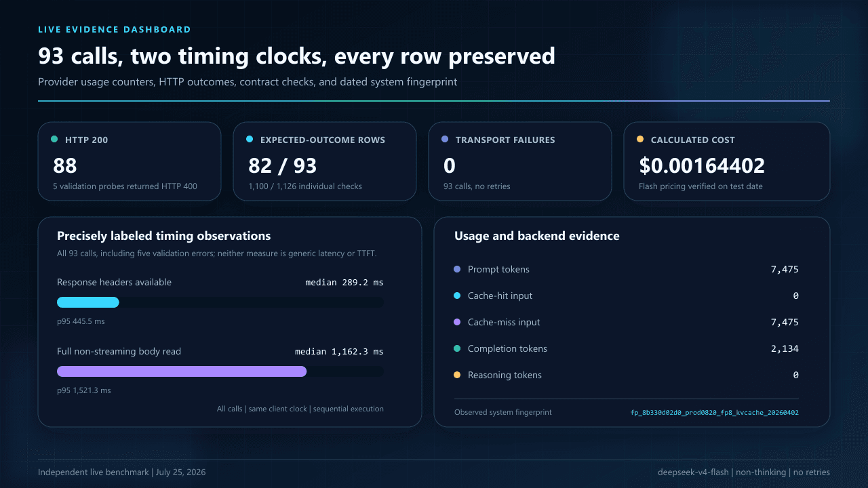
Task: Click '1,100 / 1,126 individual checks' text
Action: click(305, 186)
